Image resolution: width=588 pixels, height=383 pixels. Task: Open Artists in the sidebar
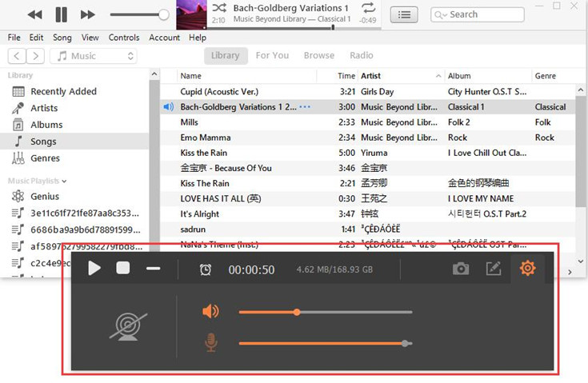[x=74, y=108]
